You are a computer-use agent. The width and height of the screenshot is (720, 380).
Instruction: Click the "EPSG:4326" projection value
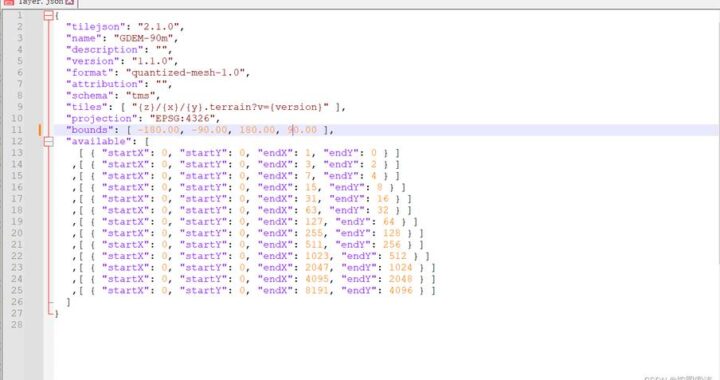pos(182,118)
